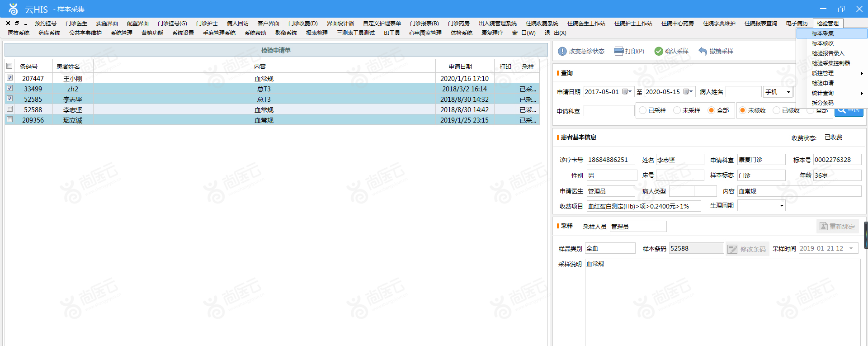
Task: Minimize the child window in menu bar
Action: [x=26, y=23]
